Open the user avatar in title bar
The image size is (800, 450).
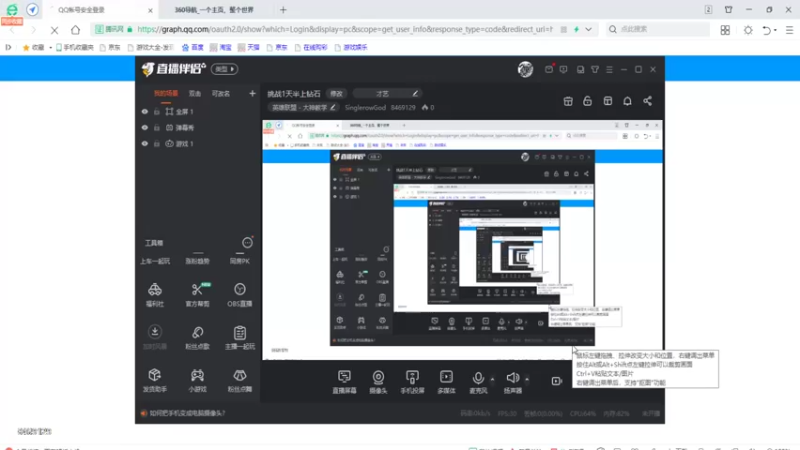tap(525, 69)
